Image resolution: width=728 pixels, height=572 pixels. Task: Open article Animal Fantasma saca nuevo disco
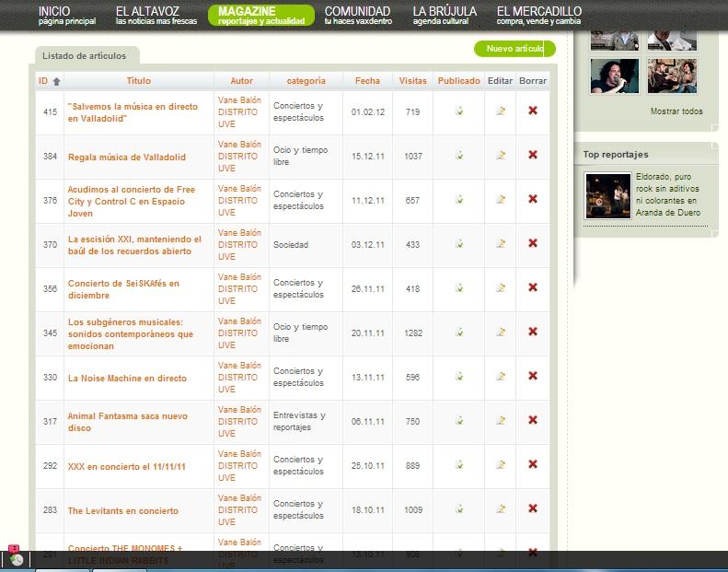[x=128, y=422]
